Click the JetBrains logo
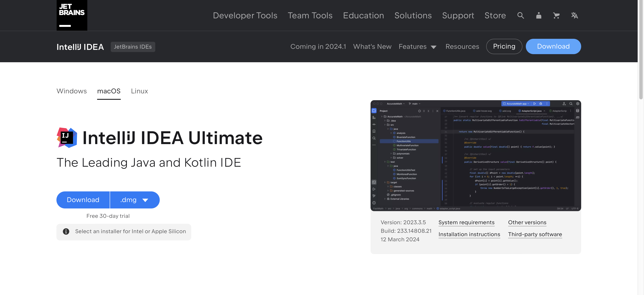This screenshot has width=644, height=295. click(72, 15)
